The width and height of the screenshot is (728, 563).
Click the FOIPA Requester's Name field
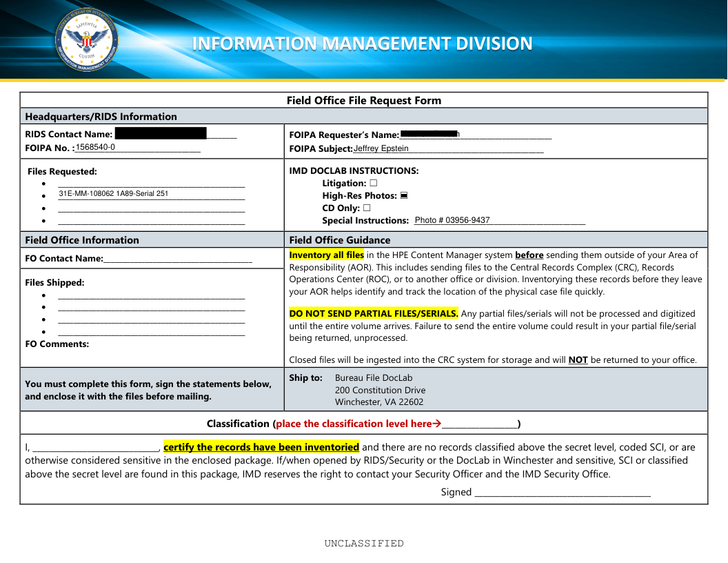(x=476, y=135)
